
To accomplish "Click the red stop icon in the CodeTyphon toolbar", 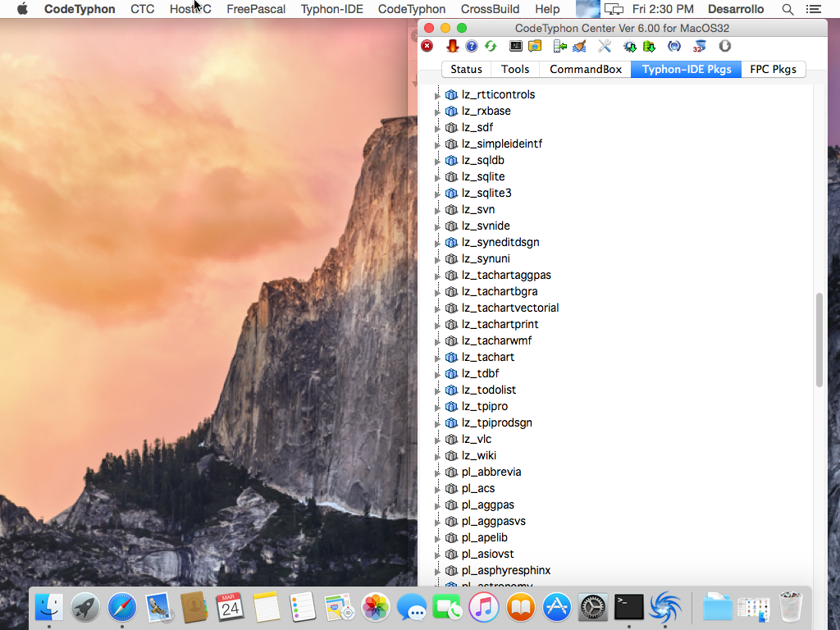I will (427, 47).
